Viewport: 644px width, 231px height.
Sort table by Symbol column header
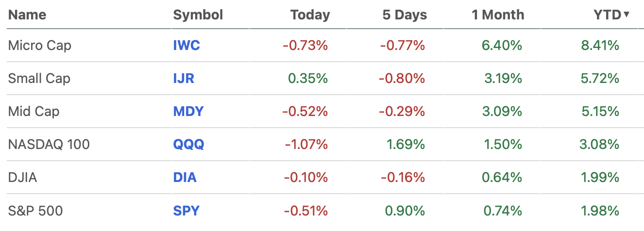[x=198, y=15]
